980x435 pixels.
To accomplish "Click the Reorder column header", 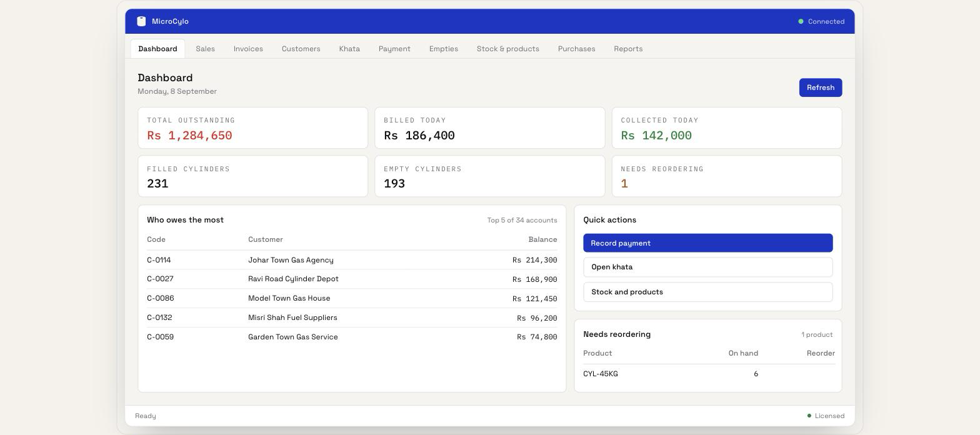I will [x=821, y=353].
